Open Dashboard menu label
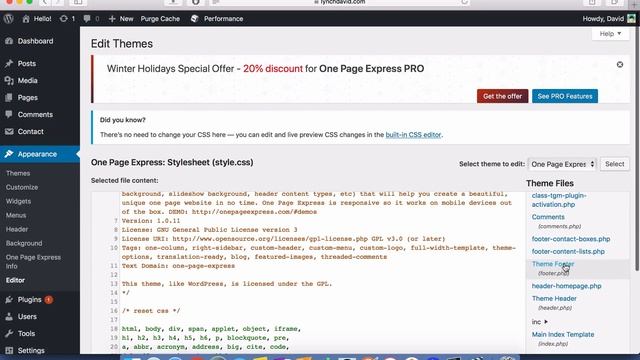The image size is (640, 360). click(35, 41)
